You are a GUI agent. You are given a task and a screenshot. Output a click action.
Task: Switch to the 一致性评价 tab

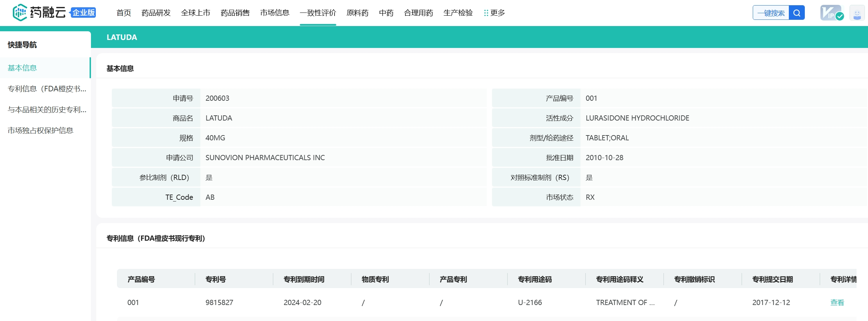coord(318,13)
